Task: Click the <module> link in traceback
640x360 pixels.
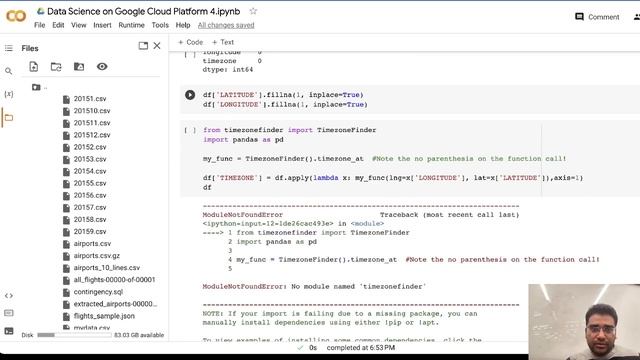Action: [367, 224]
